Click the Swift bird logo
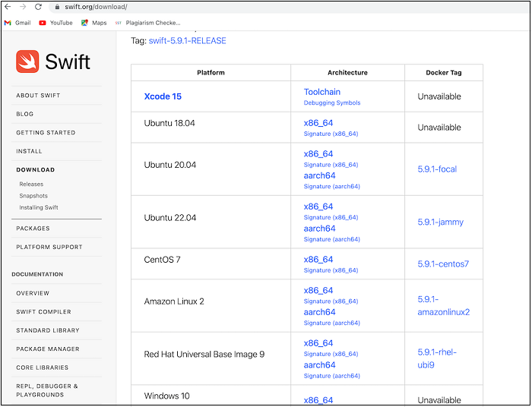 pyautogui.click(x=28, y=62)
